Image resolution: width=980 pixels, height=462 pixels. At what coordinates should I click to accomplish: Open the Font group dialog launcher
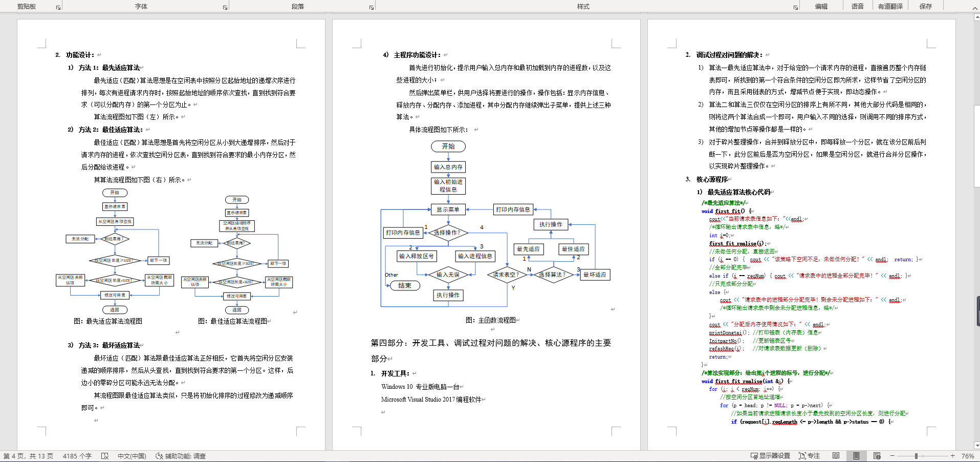pos(225,7)
